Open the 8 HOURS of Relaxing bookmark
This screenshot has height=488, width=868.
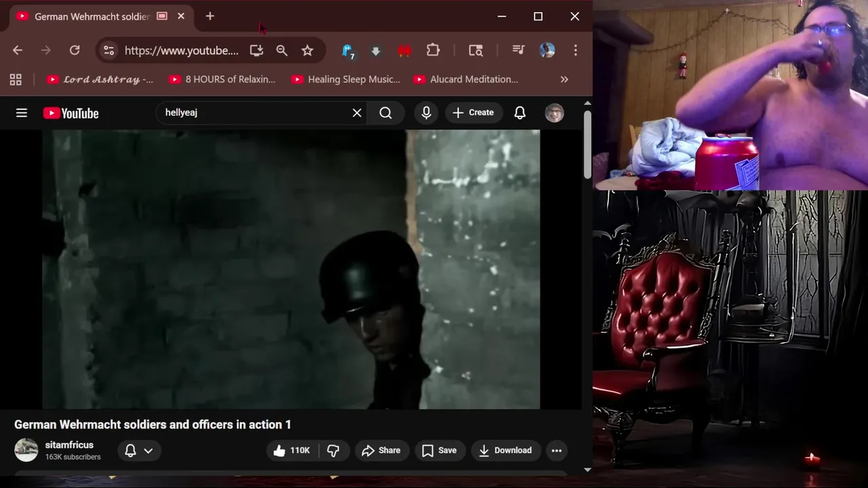click(222, 79)
